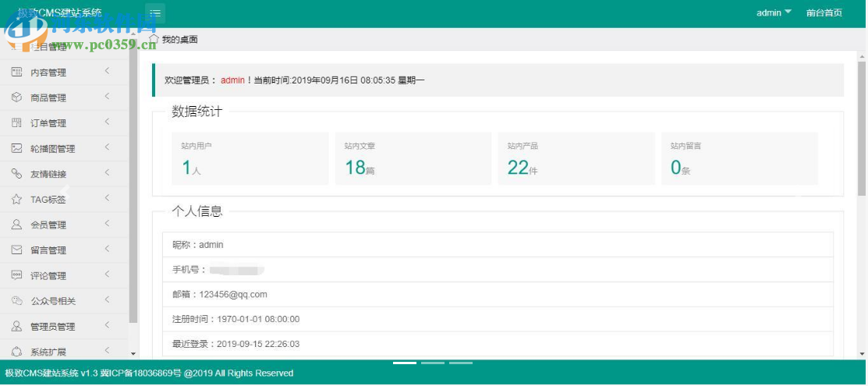868x386 pixels.
Task: Click the 站内文章 statistics card
Action: (x=413, y=158)
